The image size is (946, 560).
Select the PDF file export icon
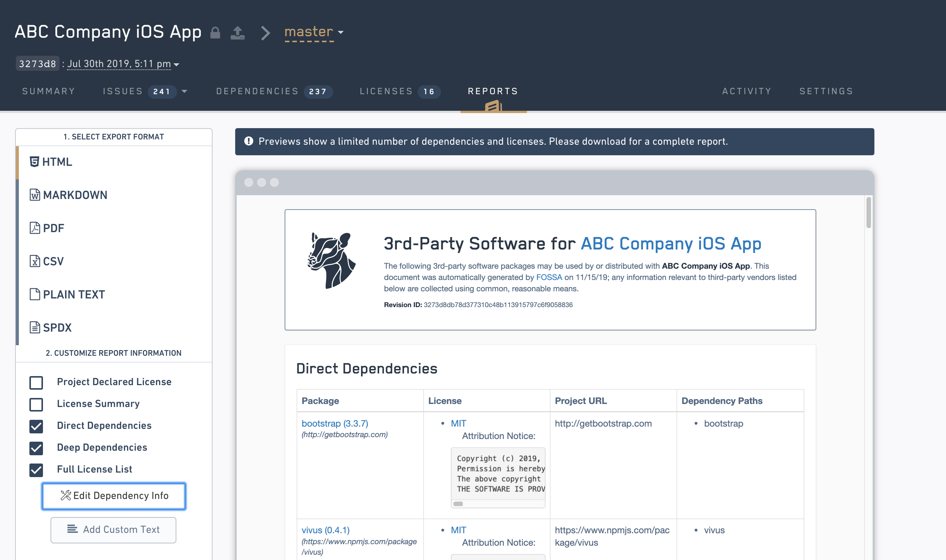[34, 228]
